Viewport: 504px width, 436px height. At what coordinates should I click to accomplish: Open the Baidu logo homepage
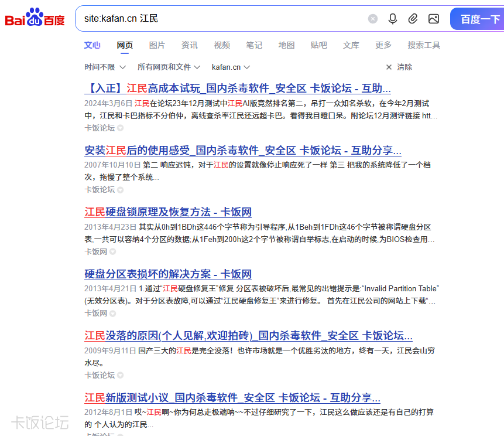click(35, 18)
